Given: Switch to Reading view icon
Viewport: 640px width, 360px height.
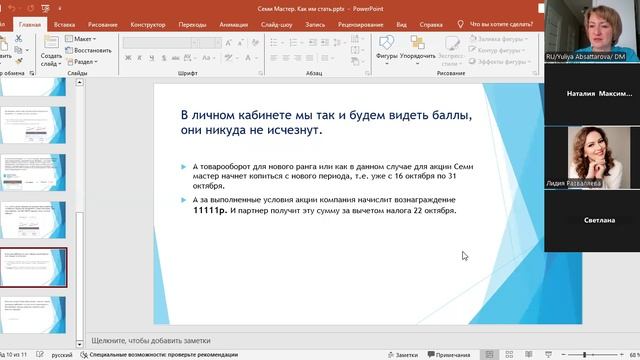Looking at the screenshot, I should click(529, 354).
